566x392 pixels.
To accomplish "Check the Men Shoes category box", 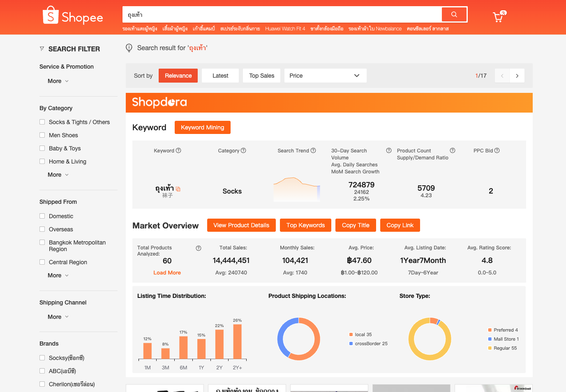I will (42, 135).
